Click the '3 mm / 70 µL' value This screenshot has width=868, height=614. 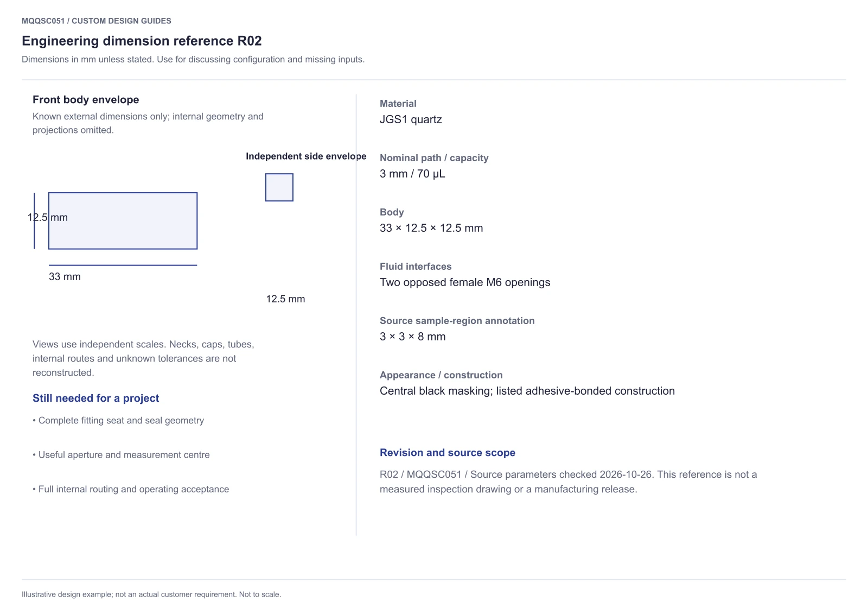[412, 174]
